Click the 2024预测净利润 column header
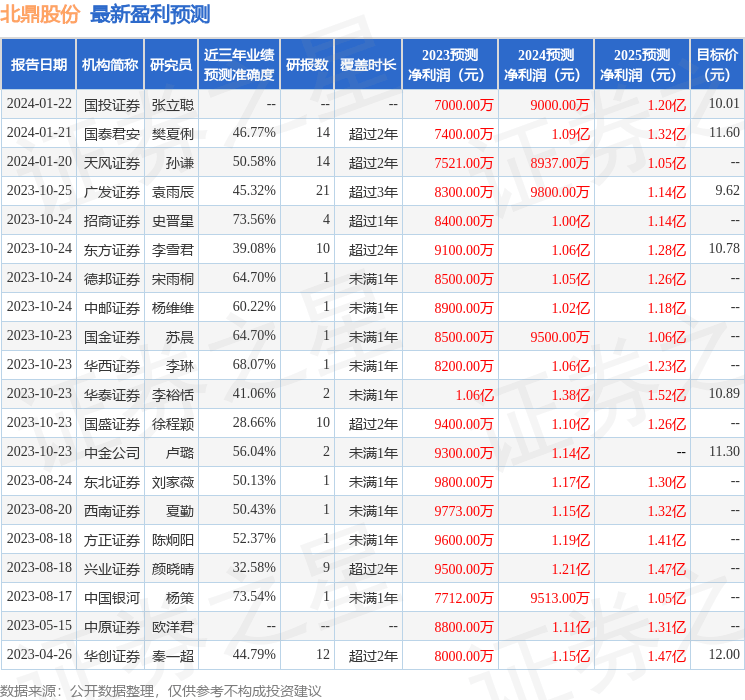The image size is (745, 700). tap(546, 64)
